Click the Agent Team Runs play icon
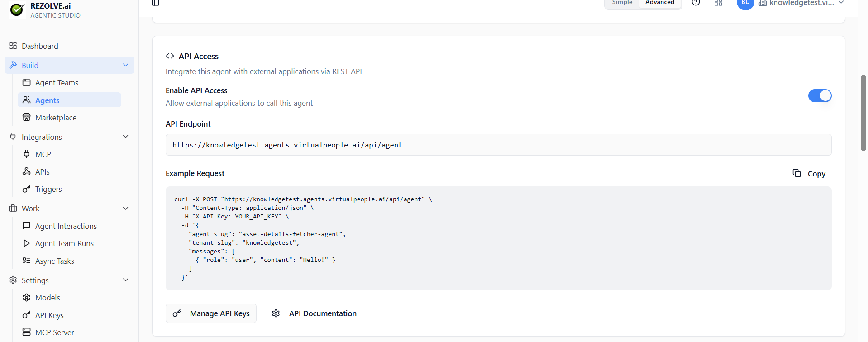 tap(27, 243)
